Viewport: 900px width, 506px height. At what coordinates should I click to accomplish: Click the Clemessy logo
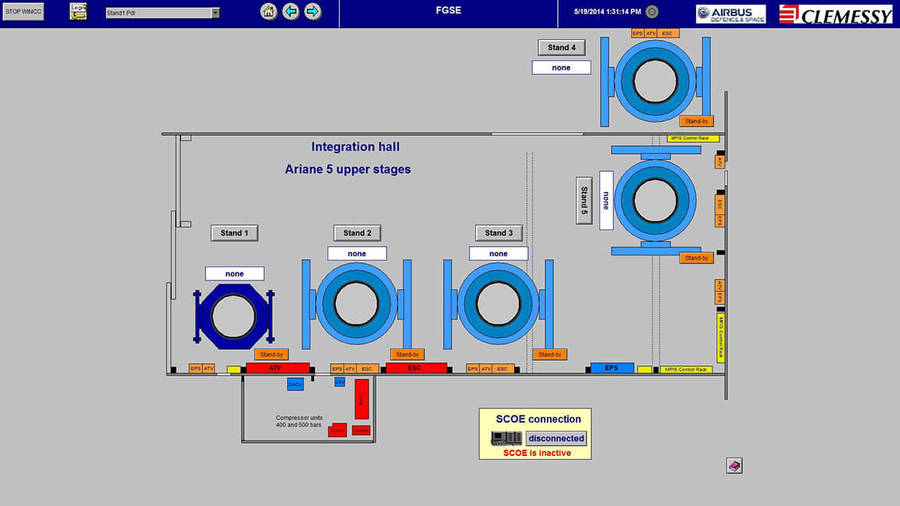click(x=836, y=14)
